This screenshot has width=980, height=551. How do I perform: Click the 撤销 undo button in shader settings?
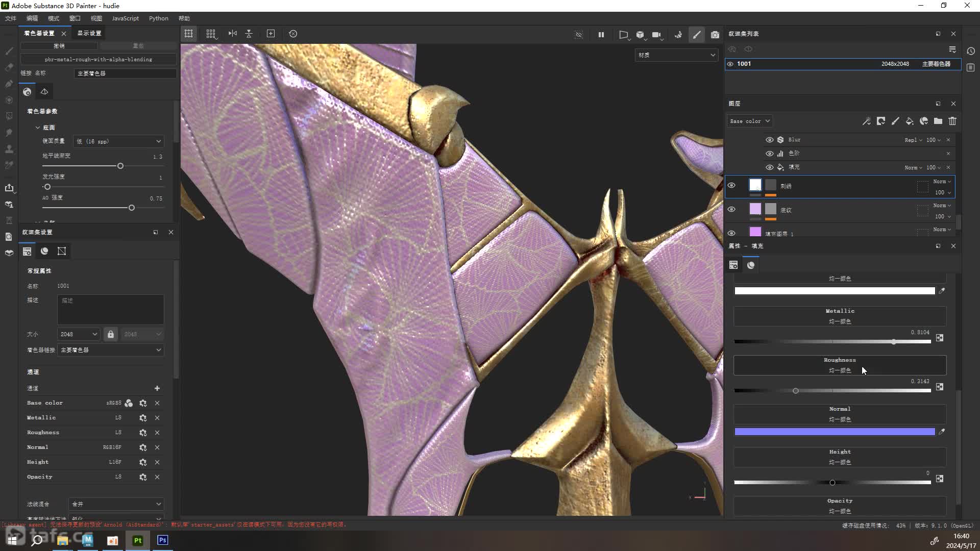point(59,46)
